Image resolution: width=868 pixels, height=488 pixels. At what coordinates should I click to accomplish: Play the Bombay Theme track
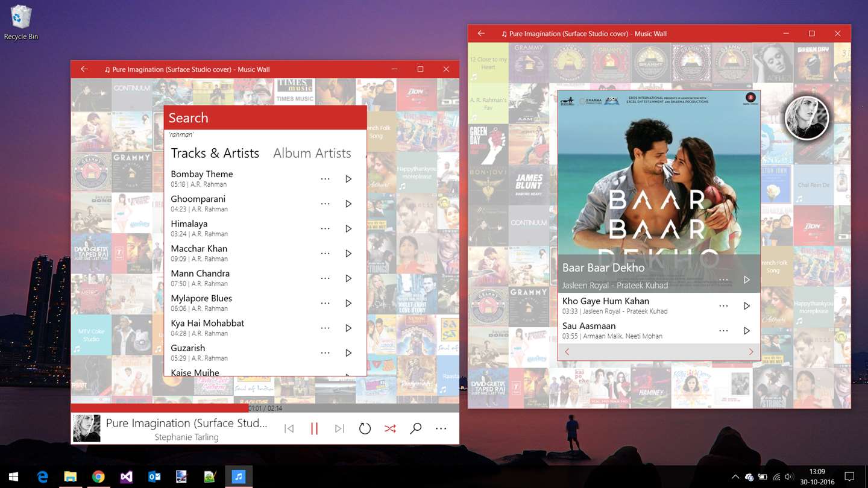pos(348,179)
